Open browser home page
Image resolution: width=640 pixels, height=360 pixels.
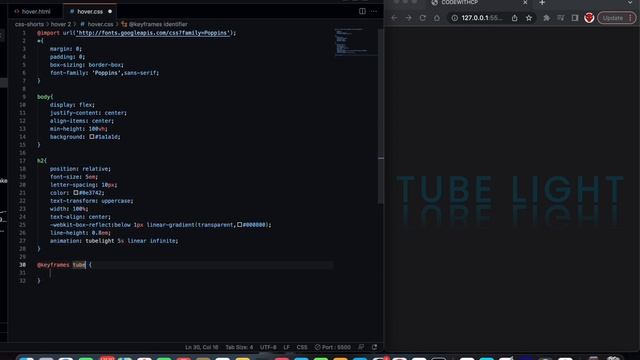437,18
